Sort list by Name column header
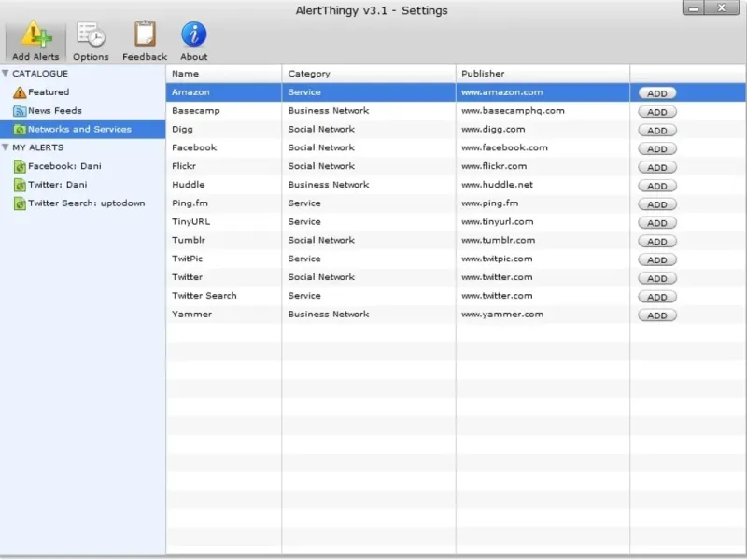Screen dimensions: 747x560 (x=186, y=74)
